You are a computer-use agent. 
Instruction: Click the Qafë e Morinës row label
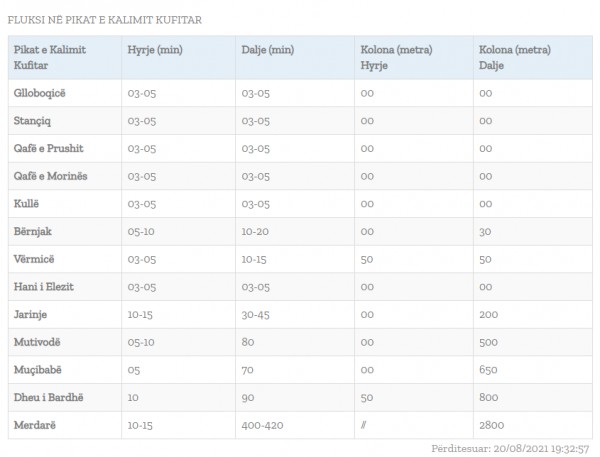pyautogui.click(x=51, y=176)
